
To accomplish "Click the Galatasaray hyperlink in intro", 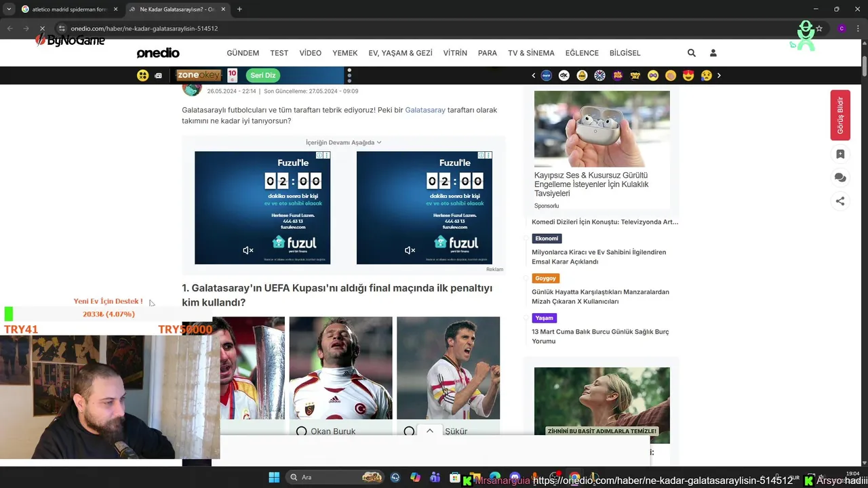I will pos(425,110).
